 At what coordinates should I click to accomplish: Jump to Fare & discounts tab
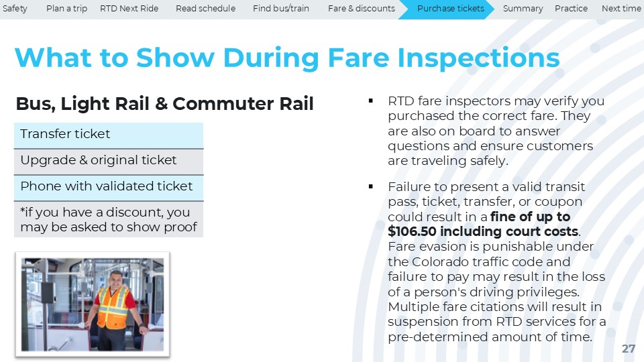[x=361, y=9]
